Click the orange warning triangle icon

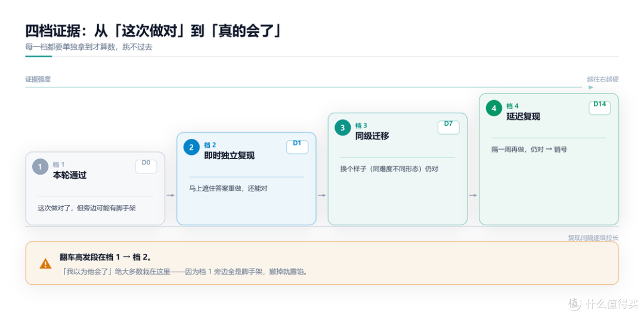coord(45,263)
